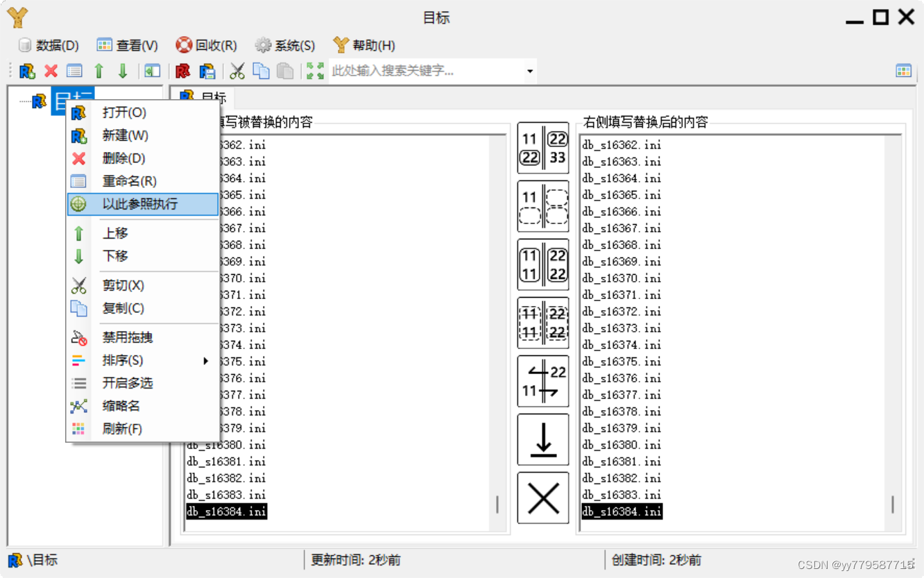924x578 pixels.
Task: Toggle 禁用拖拽 in the context menu
Action: (143, 337)
